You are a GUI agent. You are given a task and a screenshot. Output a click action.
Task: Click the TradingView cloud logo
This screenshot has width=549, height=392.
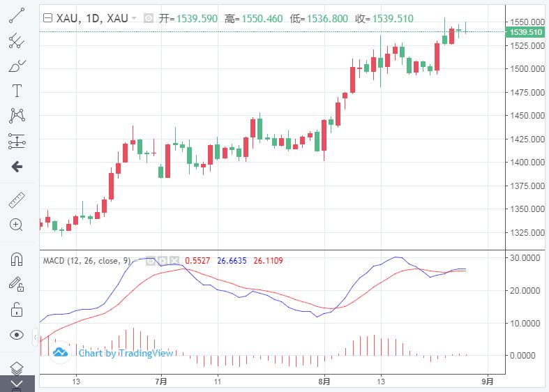point(60,352)
